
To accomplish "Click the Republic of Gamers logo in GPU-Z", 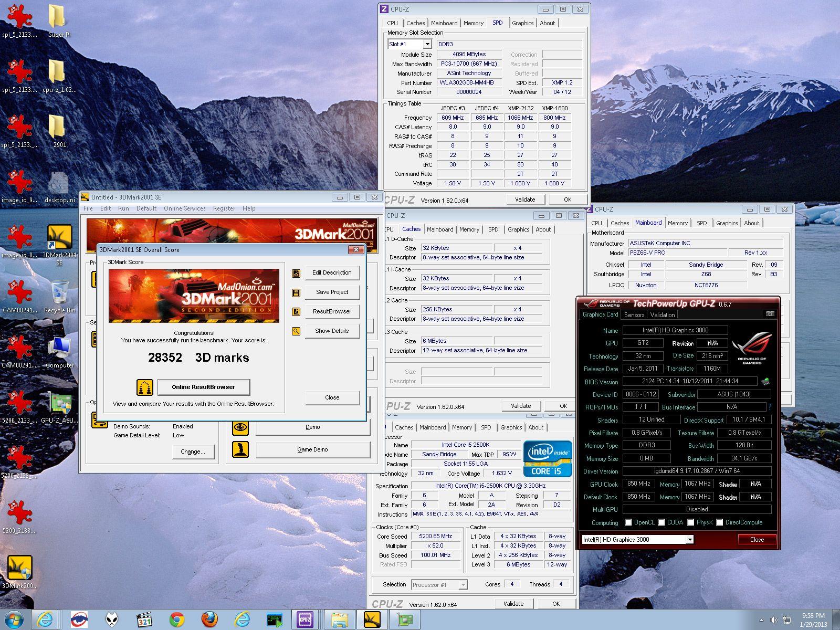I will point(752,349).
